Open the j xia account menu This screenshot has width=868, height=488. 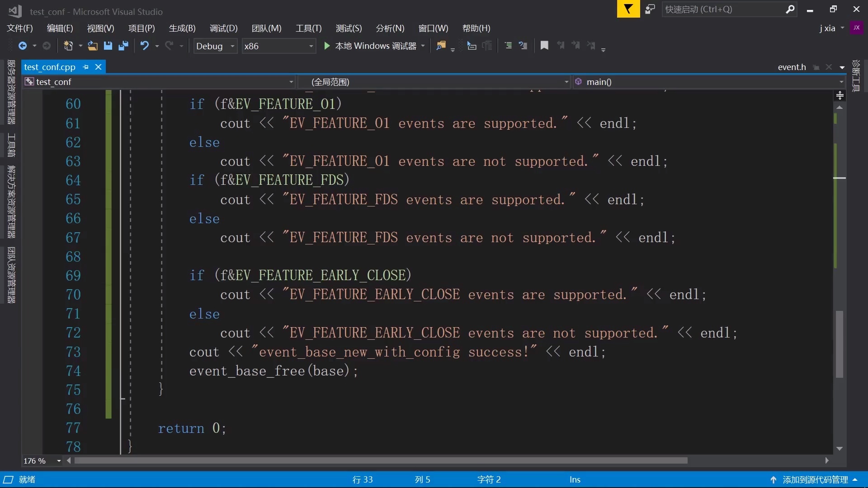tap(831, 28)
